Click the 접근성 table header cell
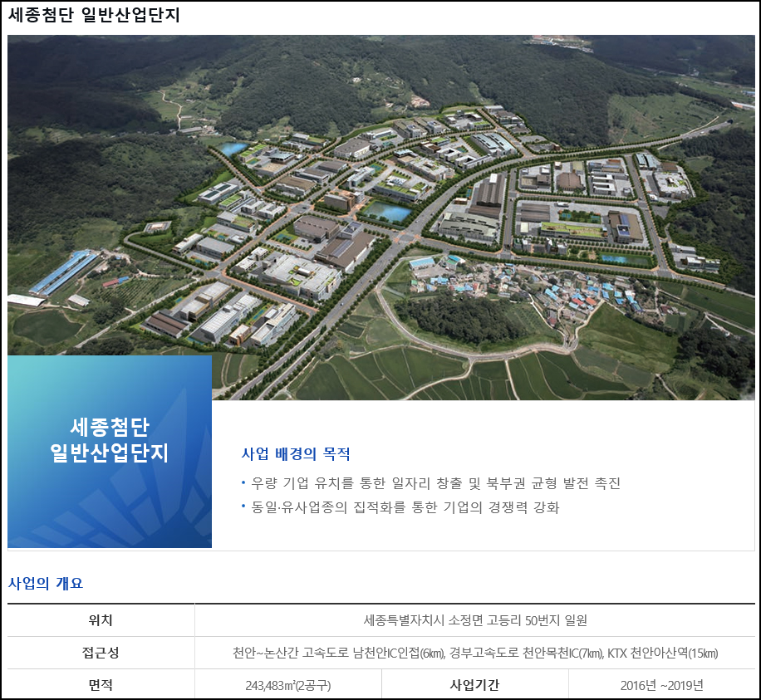This screenshot has width=761, height=700. 101,653
